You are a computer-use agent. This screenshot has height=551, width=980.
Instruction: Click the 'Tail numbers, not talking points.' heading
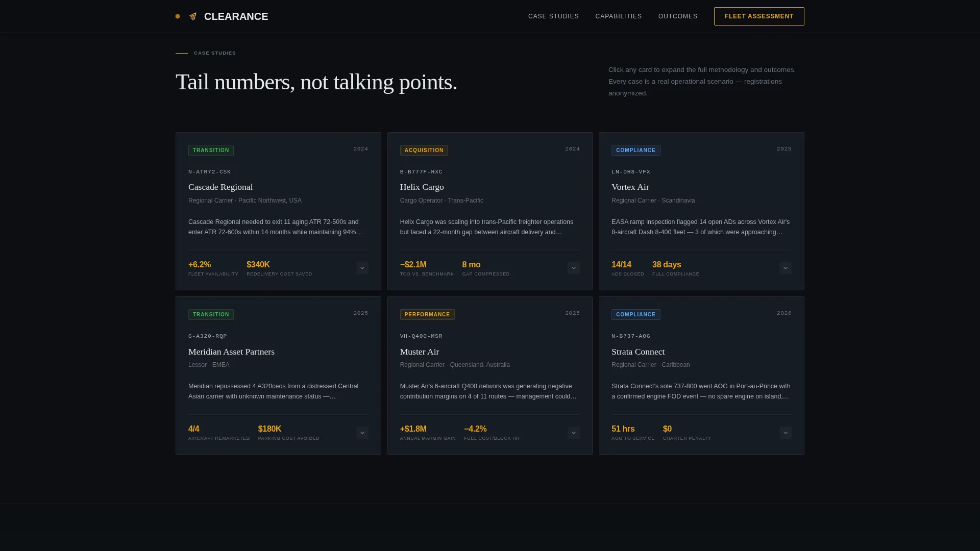coord(316,82)
